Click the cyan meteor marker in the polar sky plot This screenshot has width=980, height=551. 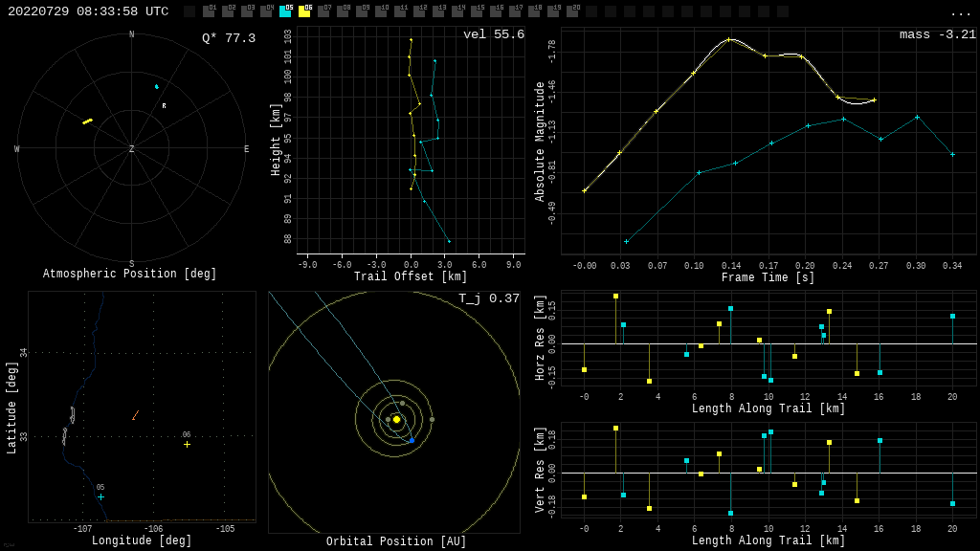(157, 87)
